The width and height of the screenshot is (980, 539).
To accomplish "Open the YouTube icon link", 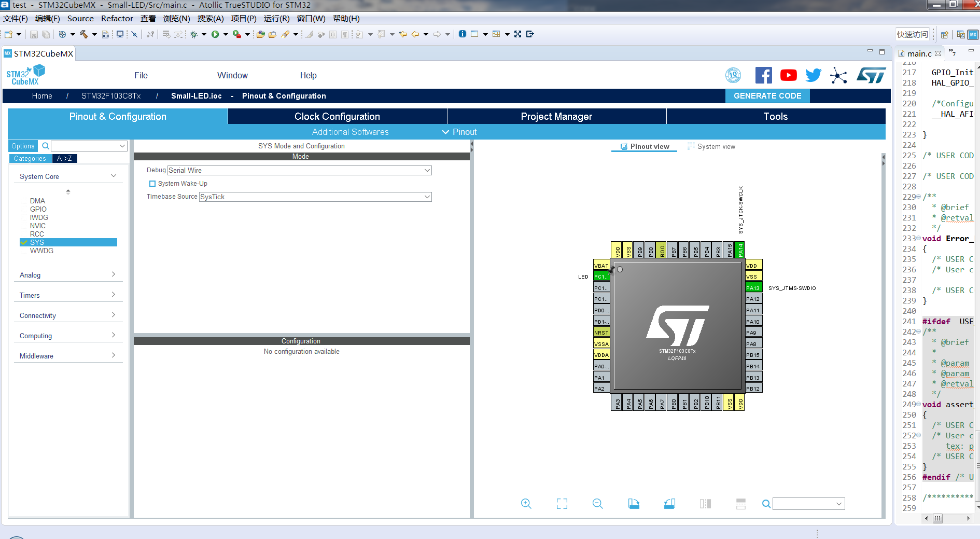I will [x=788, y=75].
